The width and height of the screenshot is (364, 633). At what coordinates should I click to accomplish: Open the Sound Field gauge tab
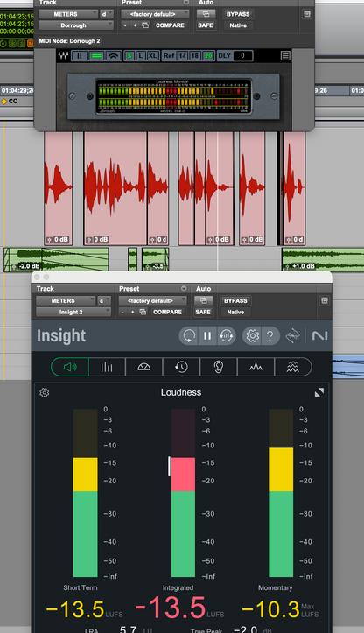144,367
